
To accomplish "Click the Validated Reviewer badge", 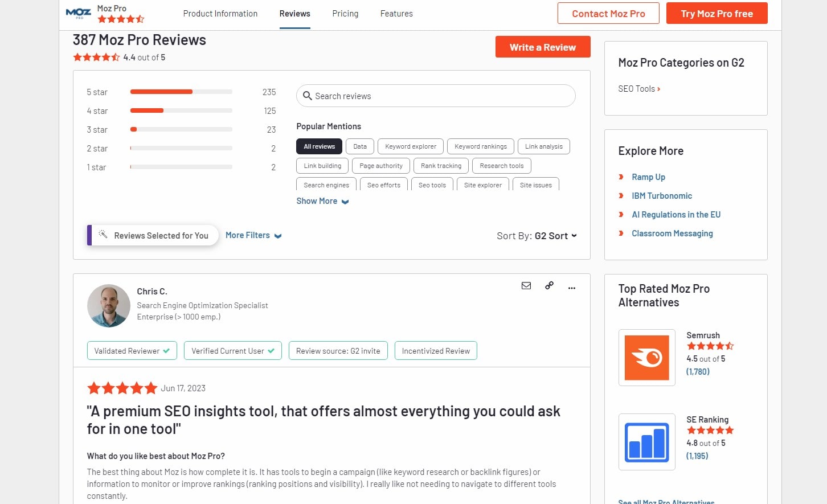I will [x=132, y=351].
